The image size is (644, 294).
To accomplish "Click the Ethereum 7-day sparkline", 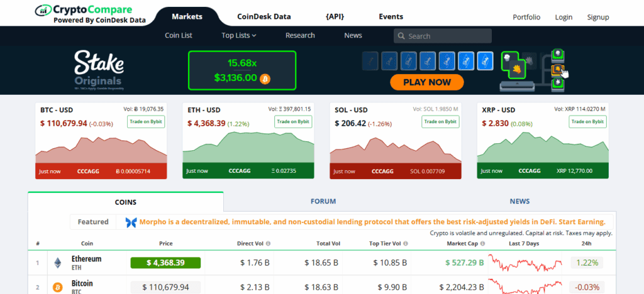I will (x=525, y=263).
